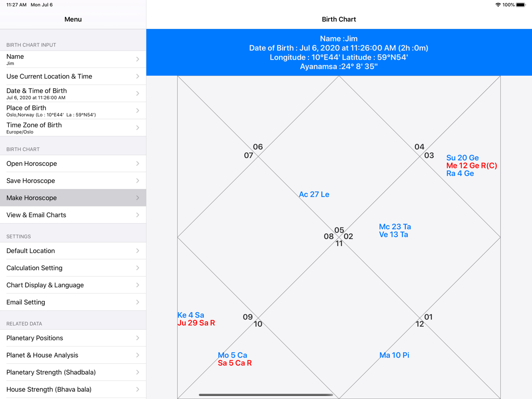Click the Longitude Latitude header line

[339, 57]
